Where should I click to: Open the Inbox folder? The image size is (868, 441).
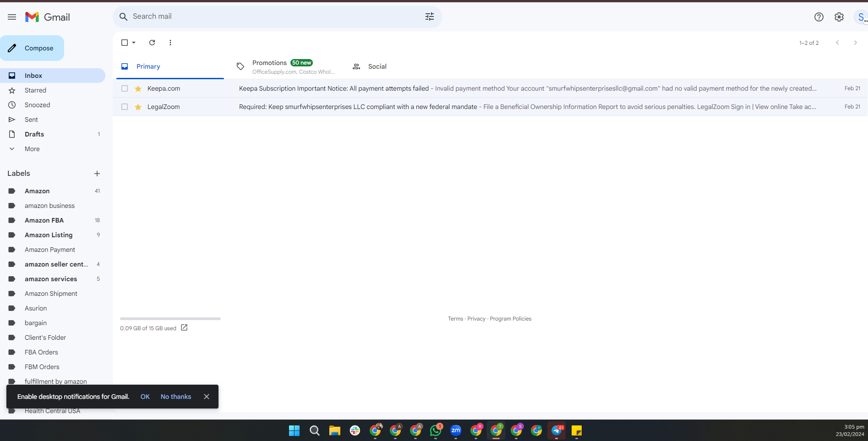[53, 76]
